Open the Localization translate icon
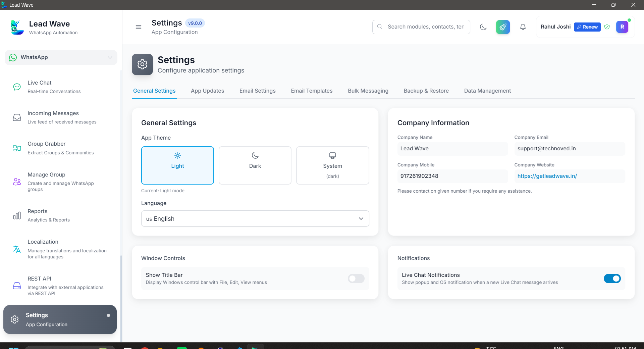This screenshot has width=644, height=349. [x=17, y=249]
